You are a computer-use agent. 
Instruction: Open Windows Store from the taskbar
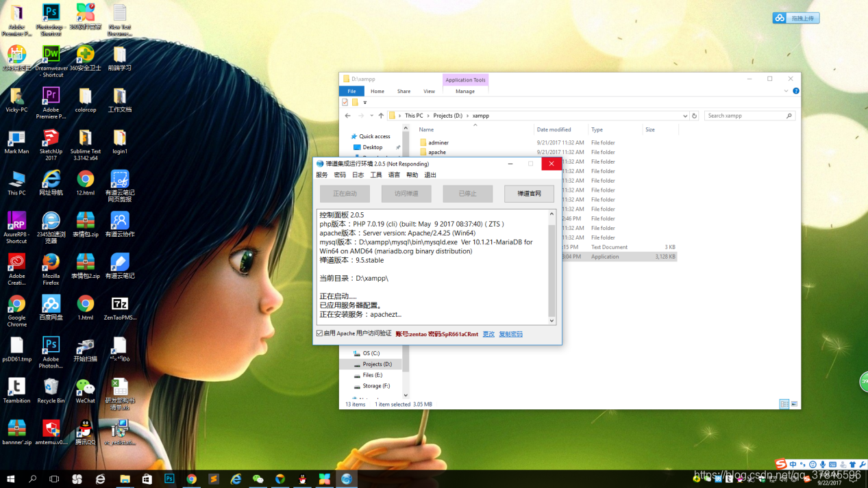[147, 479]
